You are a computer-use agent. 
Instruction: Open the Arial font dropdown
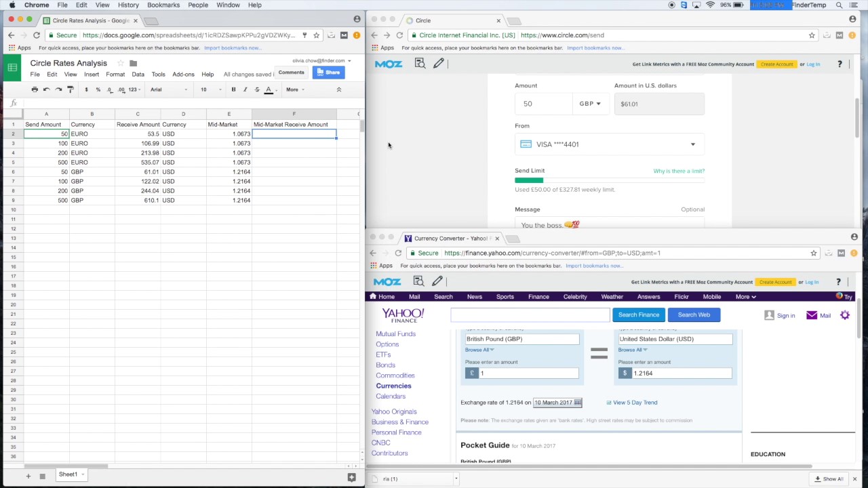coord(169,89)
